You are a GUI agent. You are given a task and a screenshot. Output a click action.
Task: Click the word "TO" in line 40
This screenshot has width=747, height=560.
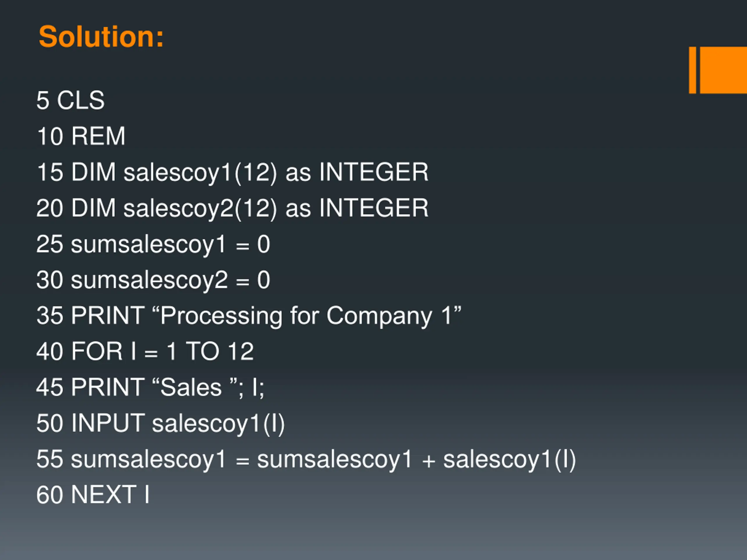(x=203, y=351)
